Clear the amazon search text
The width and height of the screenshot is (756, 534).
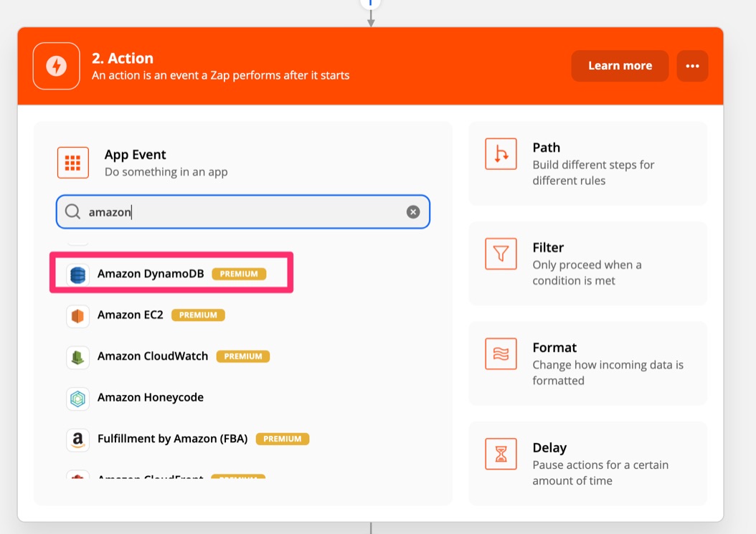pyautogui.click(x=412, y=211)
